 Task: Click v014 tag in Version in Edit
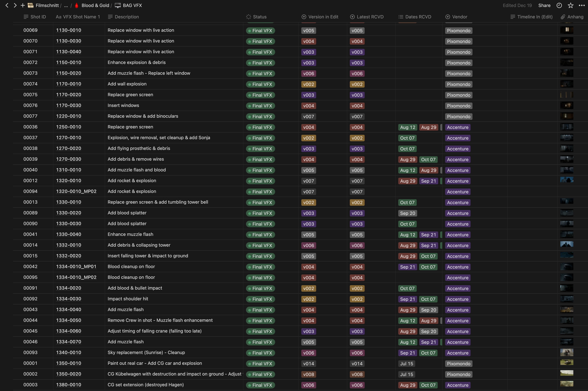tap(308, 363)
